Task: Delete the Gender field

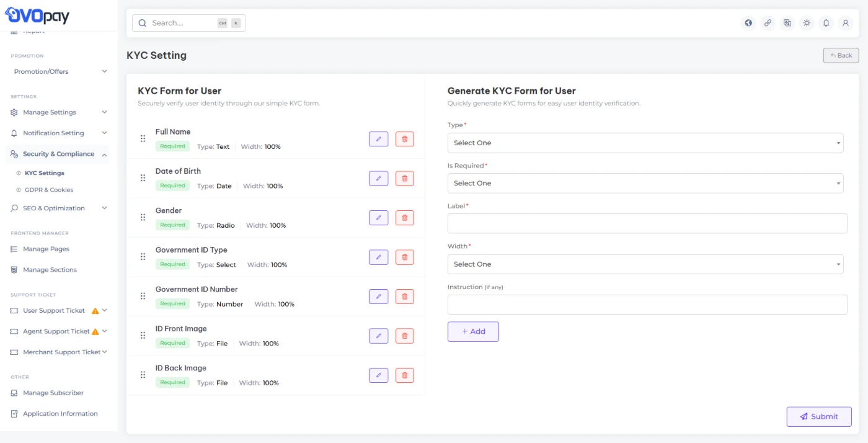Action: point(404,218)
